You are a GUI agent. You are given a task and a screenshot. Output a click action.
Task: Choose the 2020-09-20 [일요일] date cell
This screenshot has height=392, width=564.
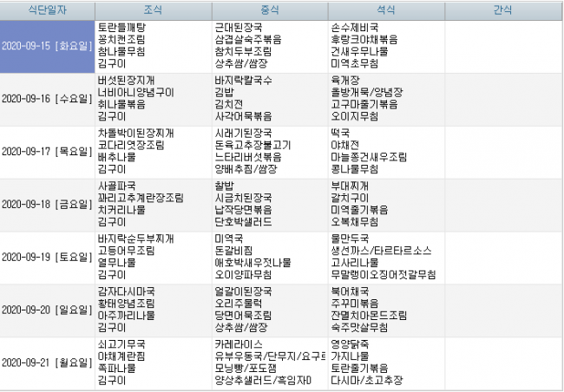pyautogui.click(x=47, y=310)
